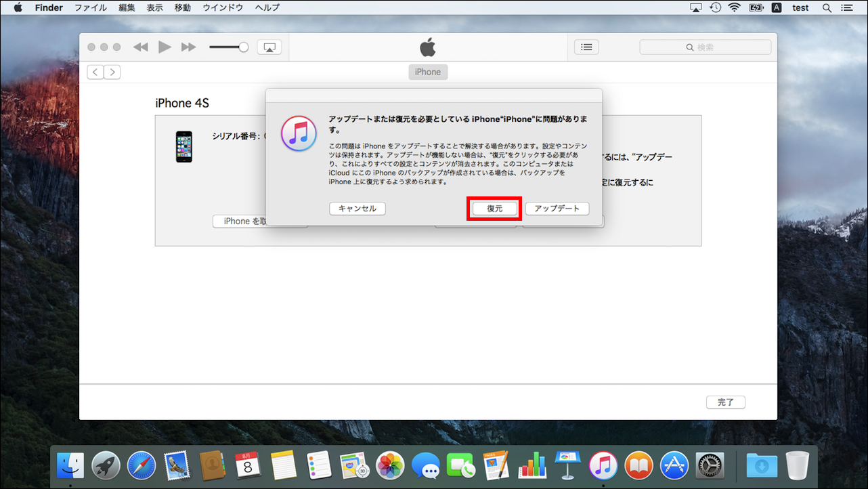Launch Launchpad rocket icon in Dock

(x=106, y=465)
